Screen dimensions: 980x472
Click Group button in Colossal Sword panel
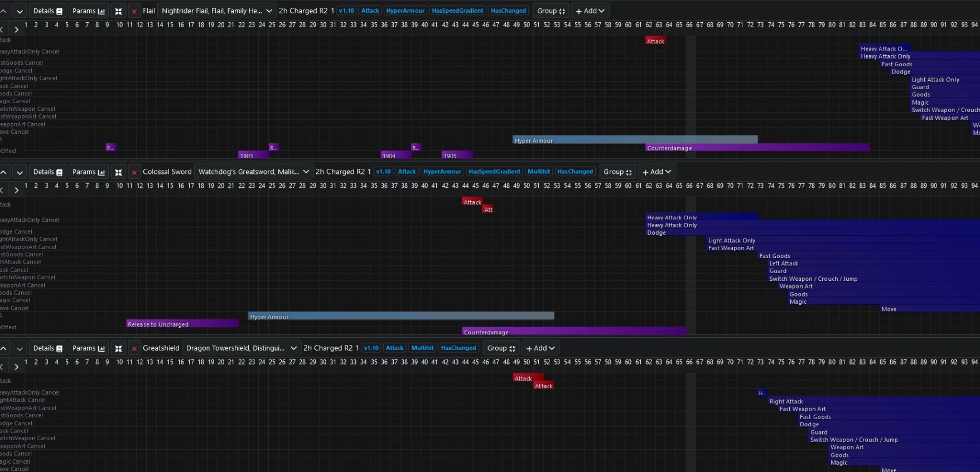(617, 172)
